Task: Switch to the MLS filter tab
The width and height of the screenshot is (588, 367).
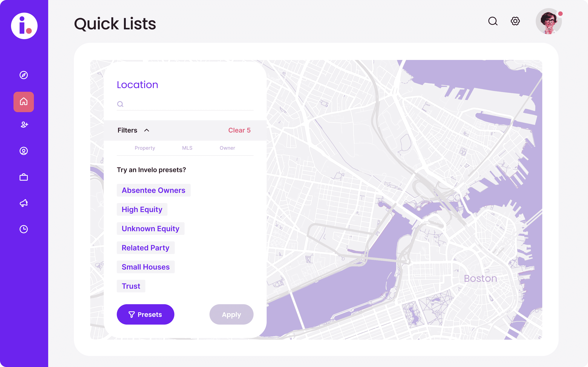Action: (x=187, y=148)
